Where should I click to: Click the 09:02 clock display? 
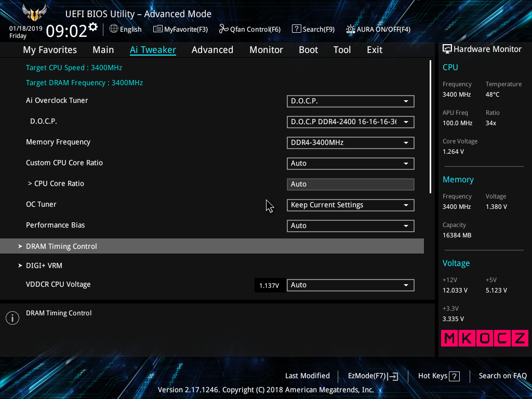coord(66,31)
